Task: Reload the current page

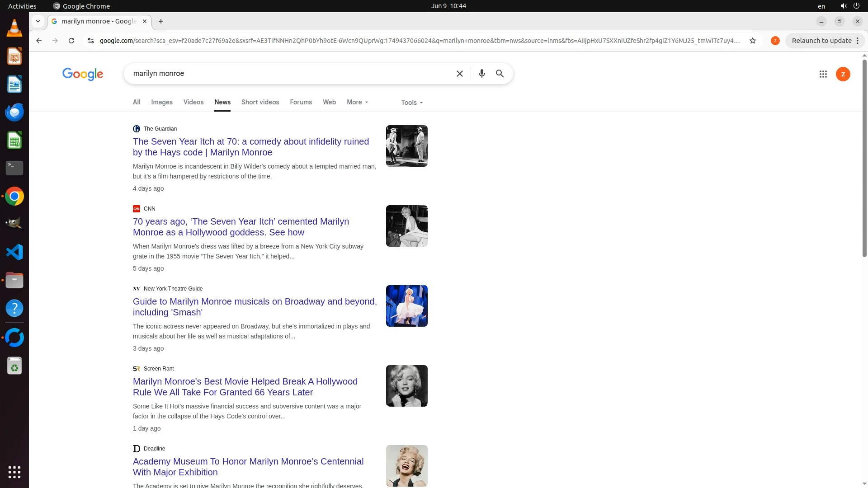Action: coord(71,41)
